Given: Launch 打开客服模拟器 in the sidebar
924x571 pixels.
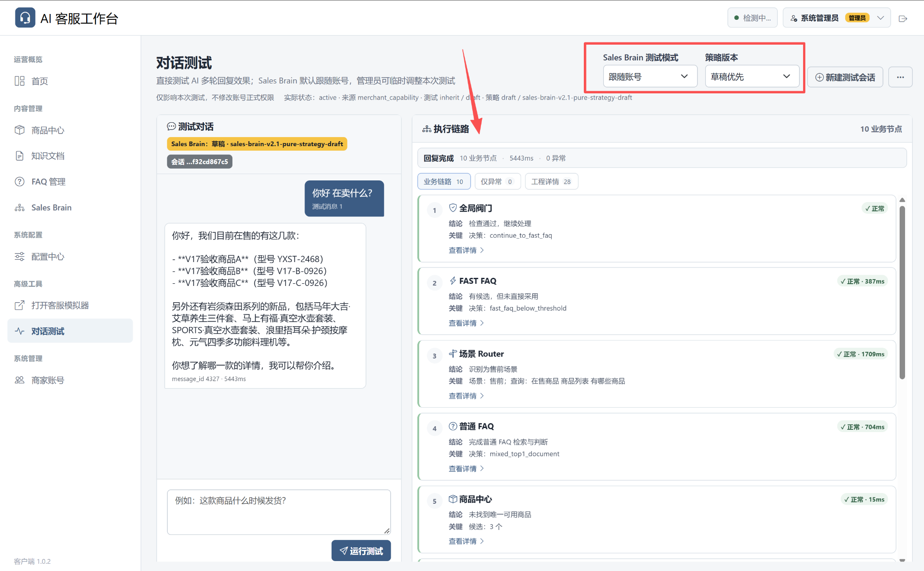Looking at the screenshot, I should point(70,305).
